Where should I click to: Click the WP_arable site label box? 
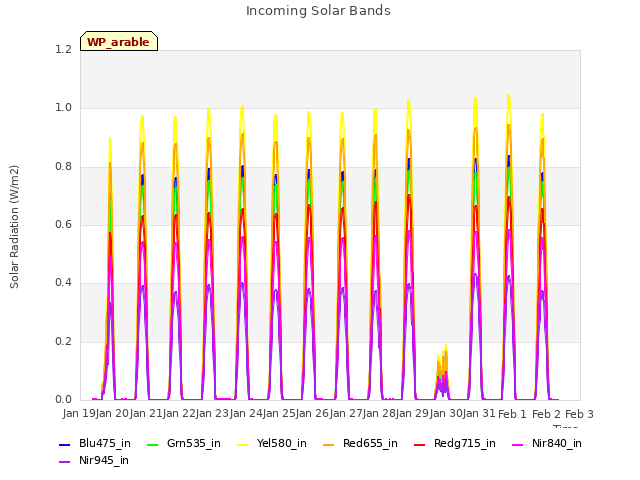[119, 41]
